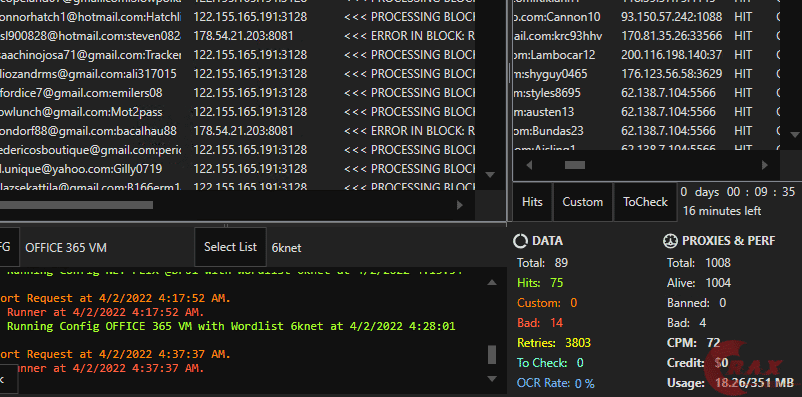Select hit row ending in styles8695
802x397 pixels.
click(647, 93)
